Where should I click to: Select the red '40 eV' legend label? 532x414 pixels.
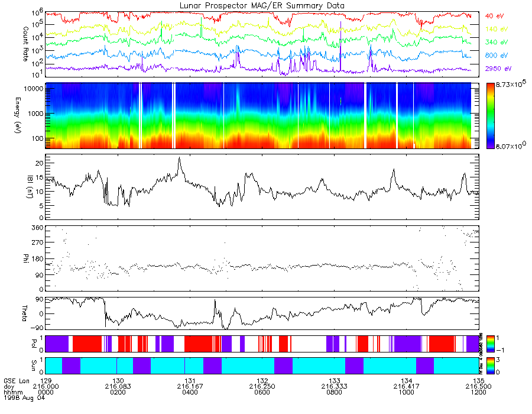tap(494, 16)
